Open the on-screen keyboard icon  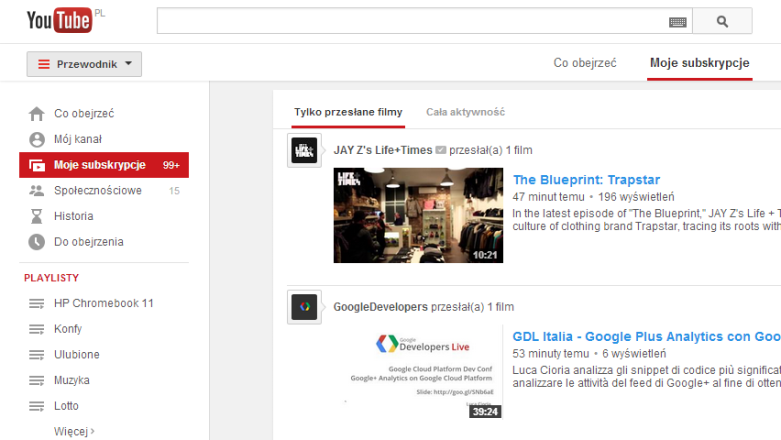pyautogui.click(x=677, y=22)
